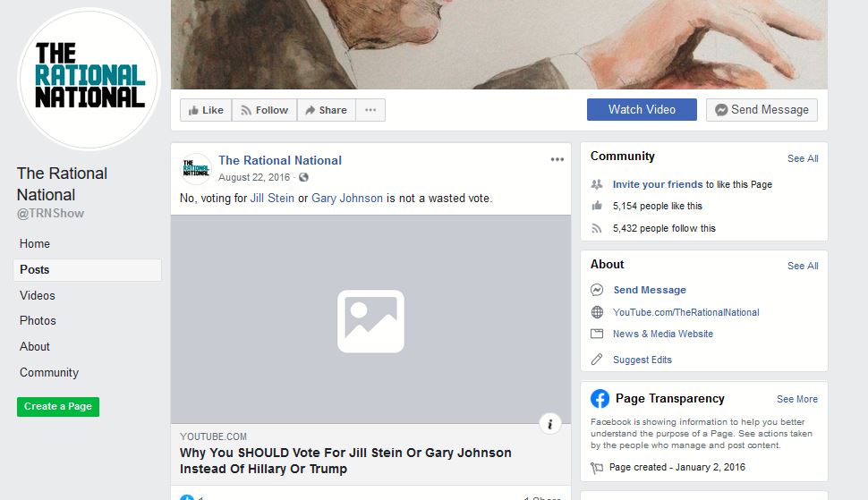This screenshot has width=868, height=500.
Task: Open the page's more options ellipsis
Action: (370, 110)
